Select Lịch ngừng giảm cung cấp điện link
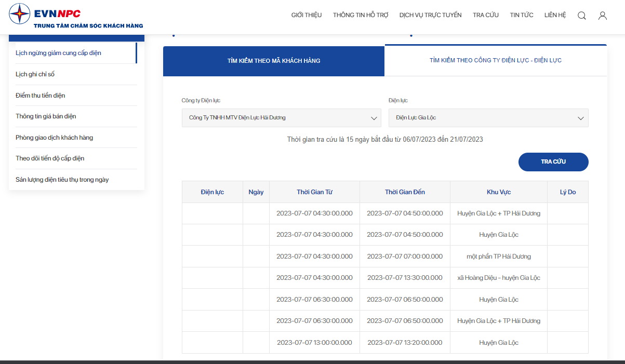Viewport: 625px width, 364px height. pos(58,53)
